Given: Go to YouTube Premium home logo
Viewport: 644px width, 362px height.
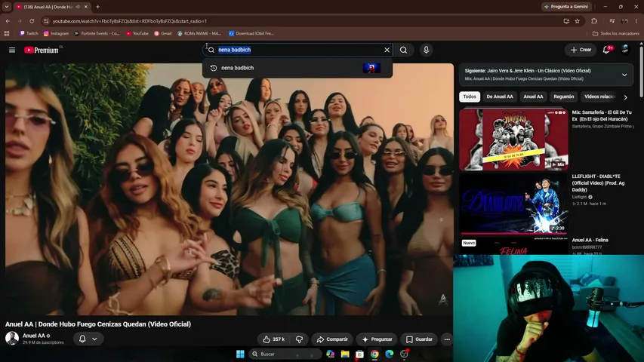Looking at the screenshot, I should coord(42,50).
